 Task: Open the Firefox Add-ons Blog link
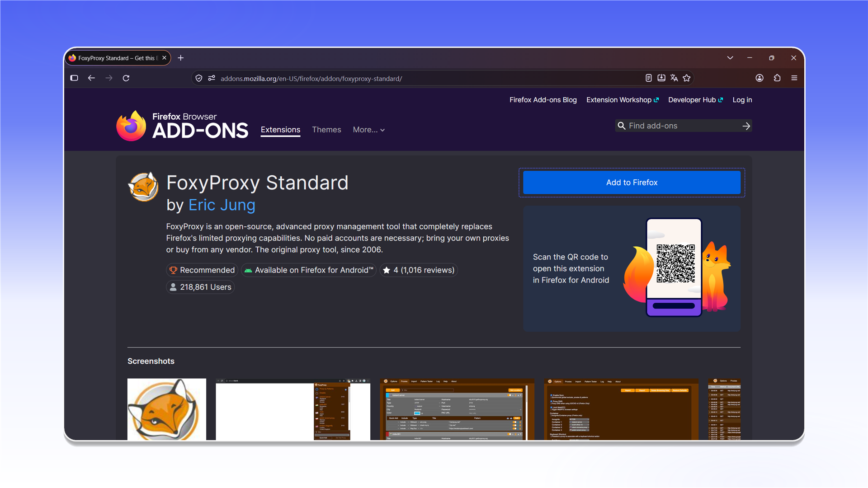pos(543,100)
